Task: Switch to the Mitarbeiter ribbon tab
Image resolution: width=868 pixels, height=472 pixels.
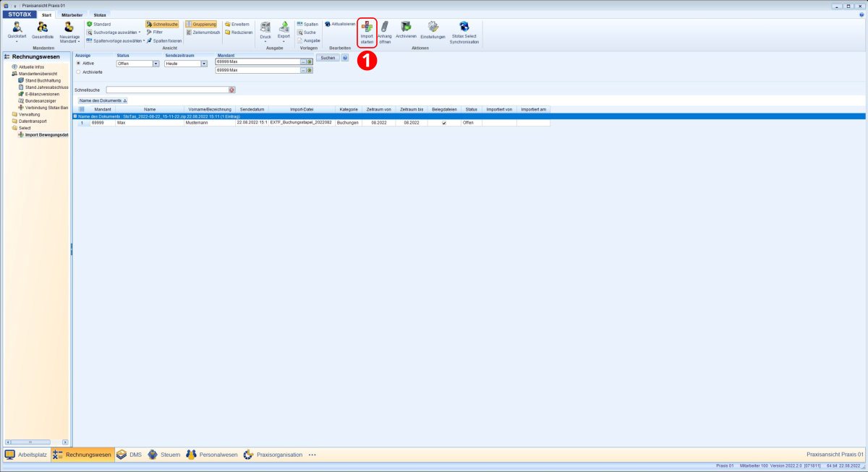Action: click(x=71, y=14)
